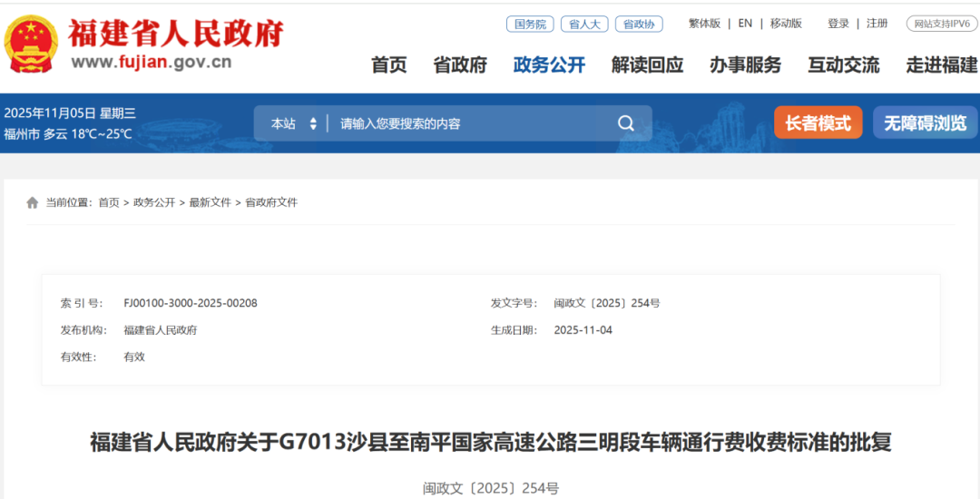Click the 登录 login link
The height and width of the screenshot is (499, 980).
(838, 24)
